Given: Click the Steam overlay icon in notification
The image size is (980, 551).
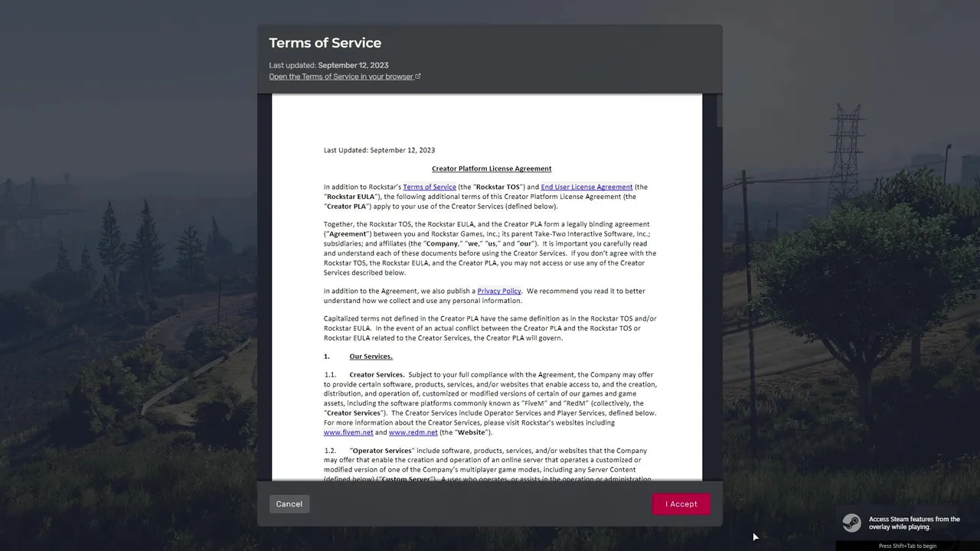Looking at the screenshot, I should [x=851, y=523].
